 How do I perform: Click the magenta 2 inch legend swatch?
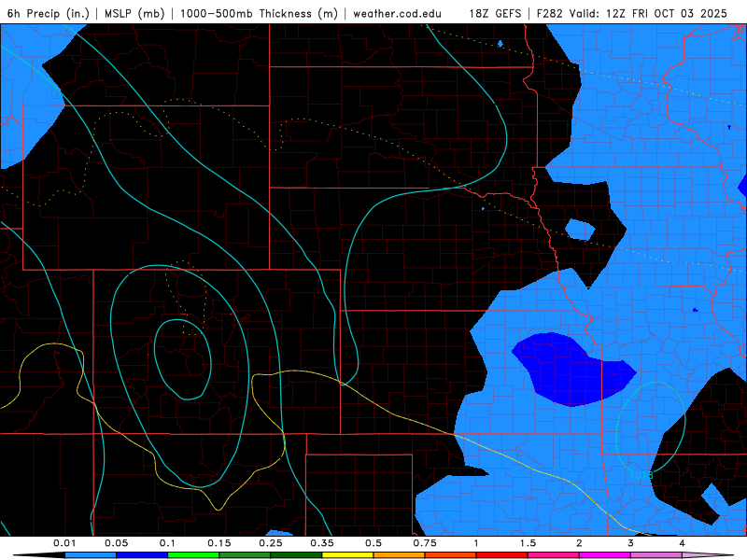[605, 555]
